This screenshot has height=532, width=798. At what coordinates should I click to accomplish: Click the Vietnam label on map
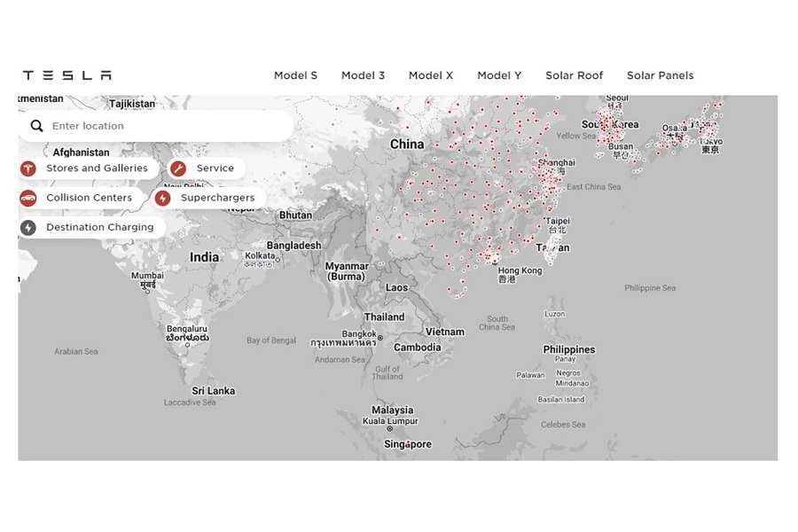445,332
